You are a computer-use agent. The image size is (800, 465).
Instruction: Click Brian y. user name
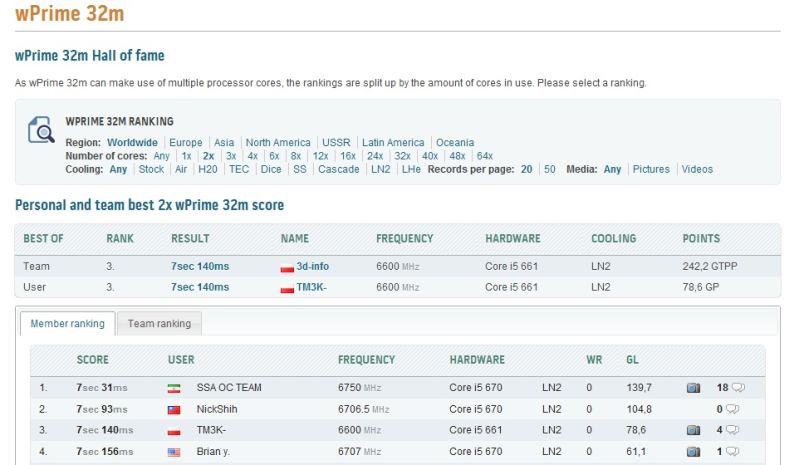[x=213, y=451]
